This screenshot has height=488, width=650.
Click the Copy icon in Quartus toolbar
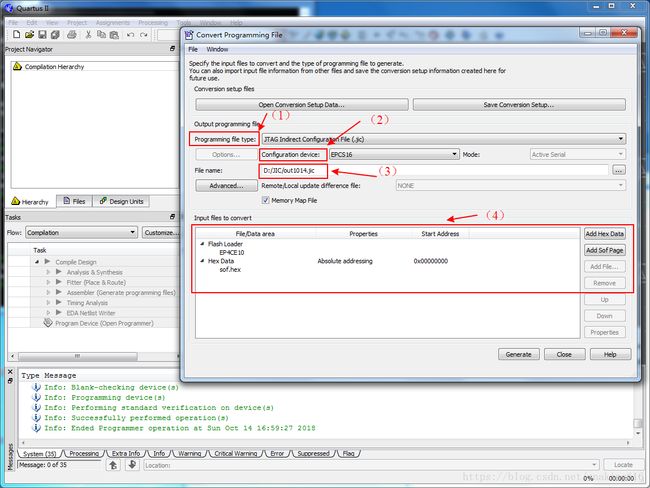click(x=101, y=35)
